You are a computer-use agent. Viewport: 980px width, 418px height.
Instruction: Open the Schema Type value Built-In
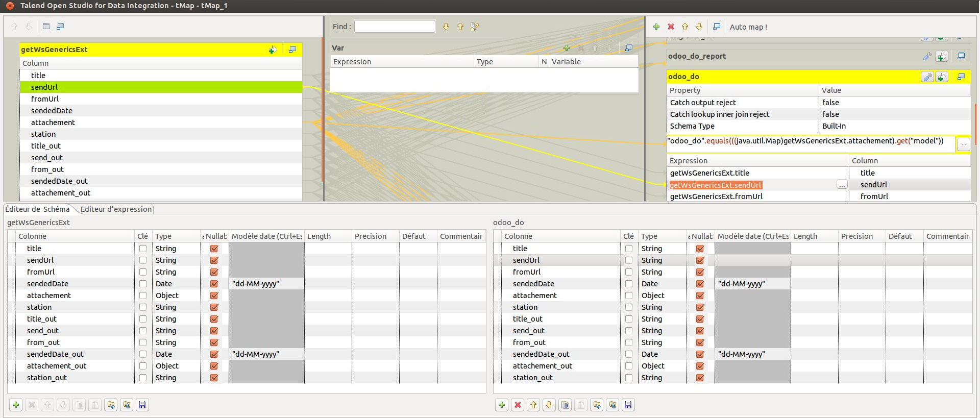point(894,126)
